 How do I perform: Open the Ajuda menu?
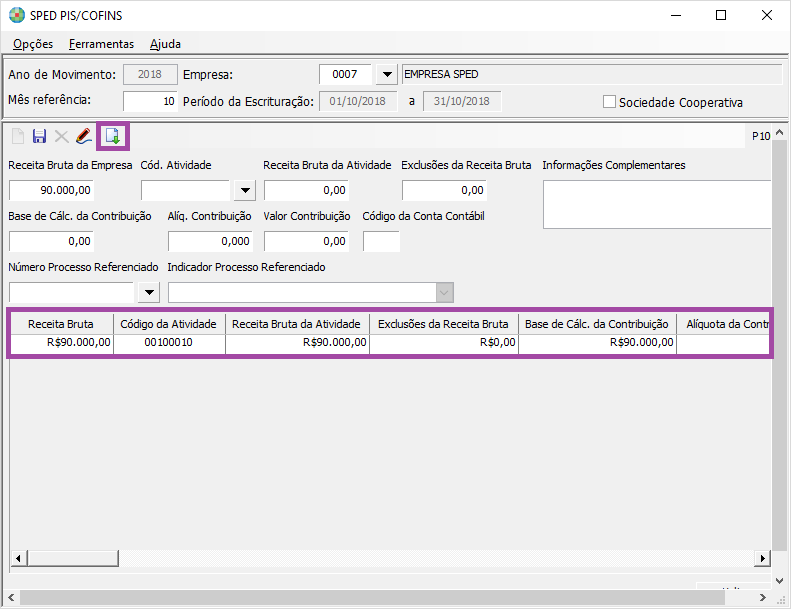pos(165,44)
